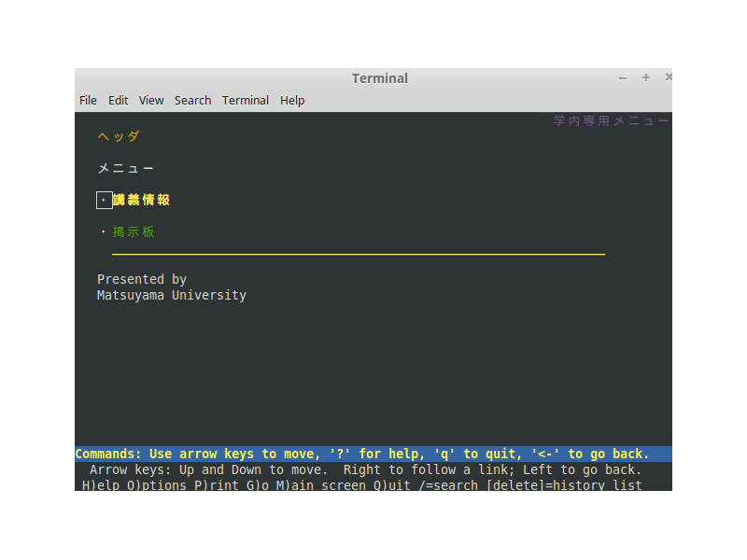The image size is (747, 560).
Task: Maximize the Terminal window with plus icon
Action: (x=645, y=78)
